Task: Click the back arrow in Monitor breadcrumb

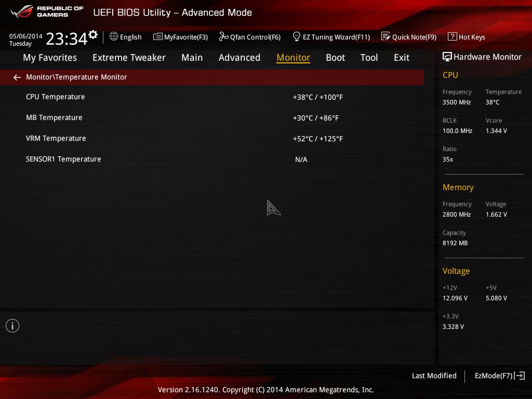Action: (x=17, y=77)
